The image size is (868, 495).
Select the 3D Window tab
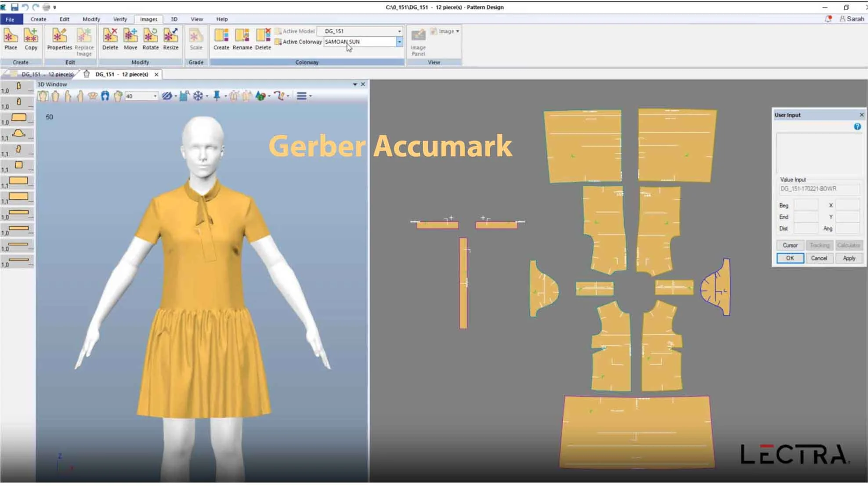(x=53, y=84)
